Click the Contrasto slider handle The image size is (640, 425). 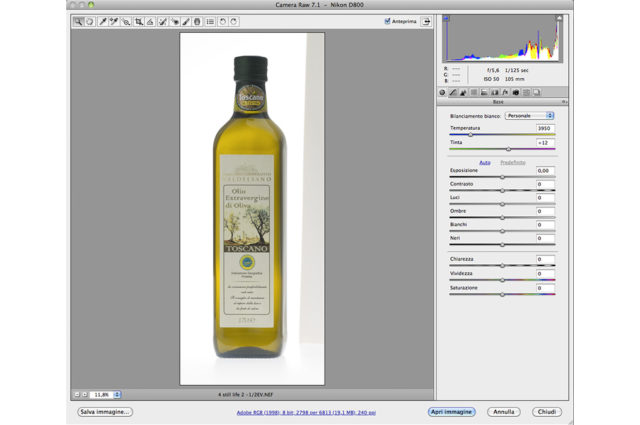(502, 190)
